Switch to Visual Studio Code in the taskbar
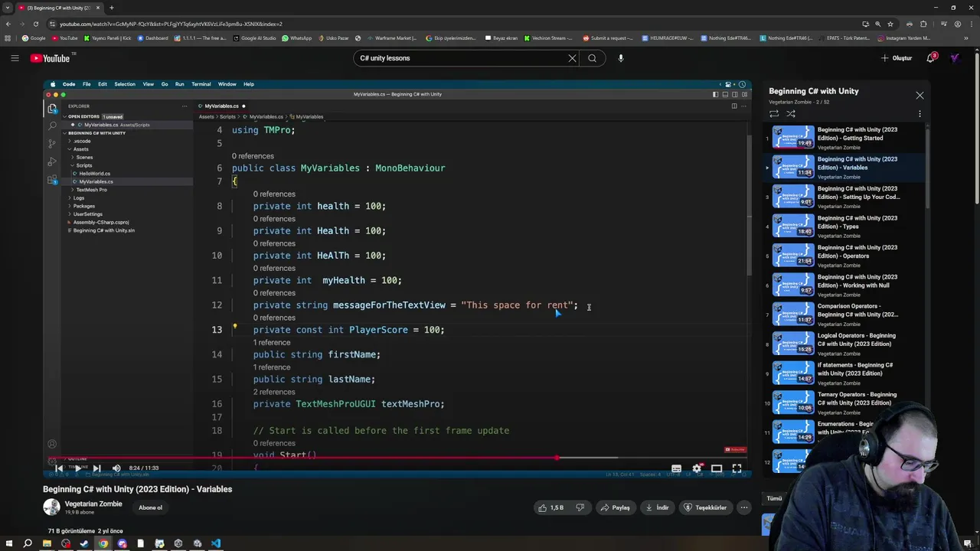Screen dimensions: 980x551 point(216,543)
